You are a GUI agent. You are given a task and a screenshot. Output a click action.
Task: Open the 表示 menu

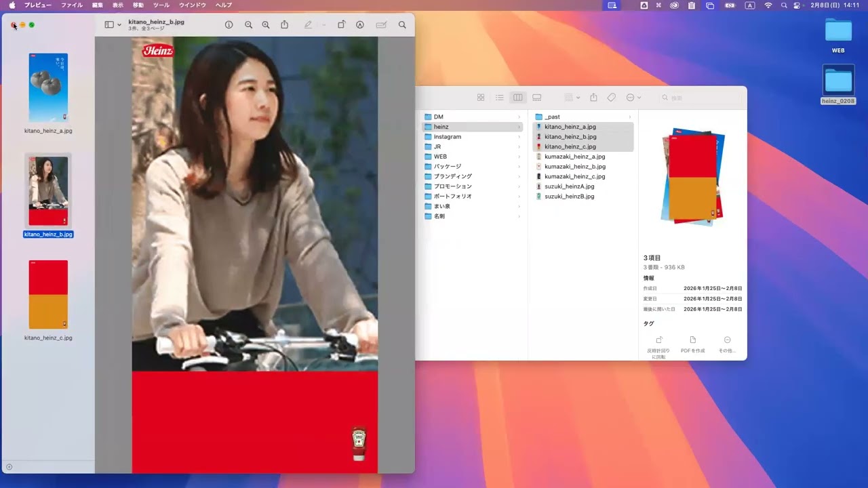pos(118,5)
